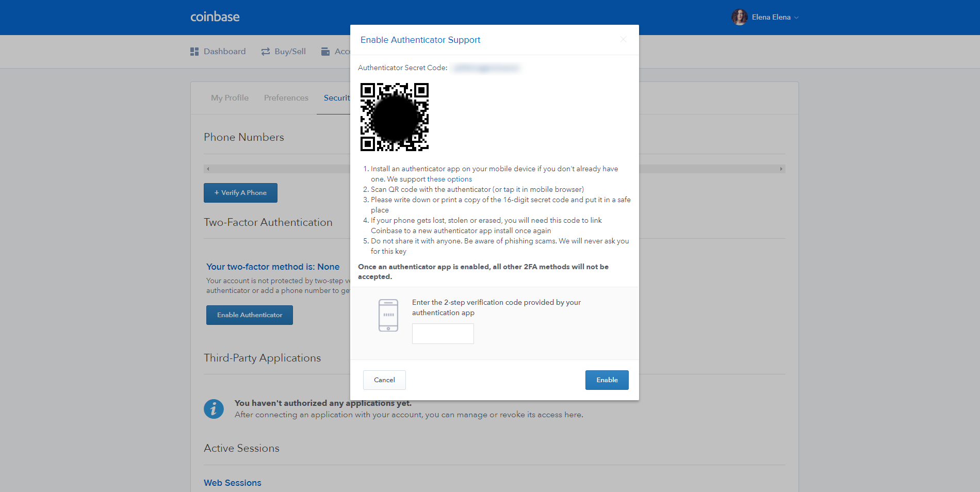Click 'You haven't authorized any applications yet.' text

click(323, 403)
